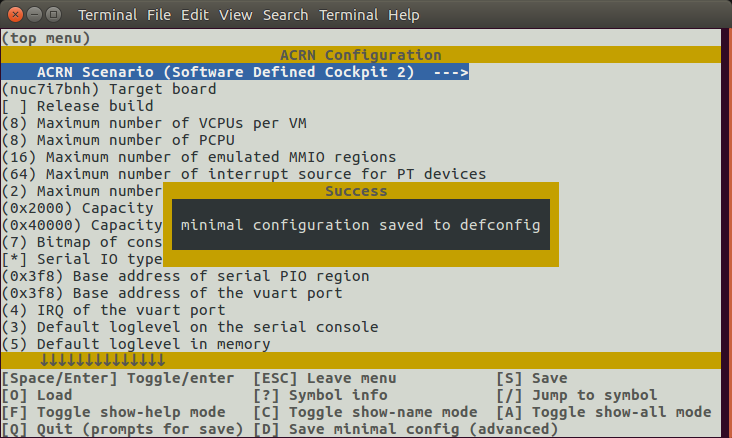Select interrupt source for PT devices row
Screen dimensions: 732x438
(244, 174)
